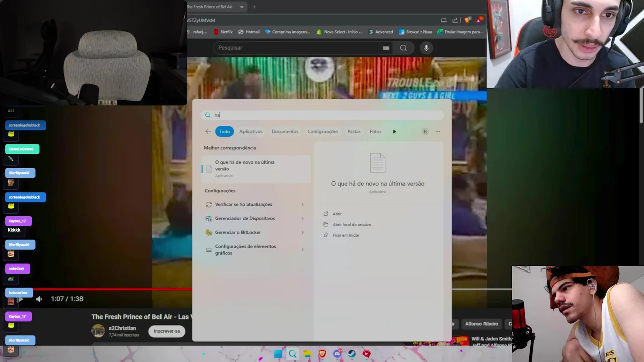Click the s2Christian channel name
This screenshot has width=644, height=362.
[122, 328]
